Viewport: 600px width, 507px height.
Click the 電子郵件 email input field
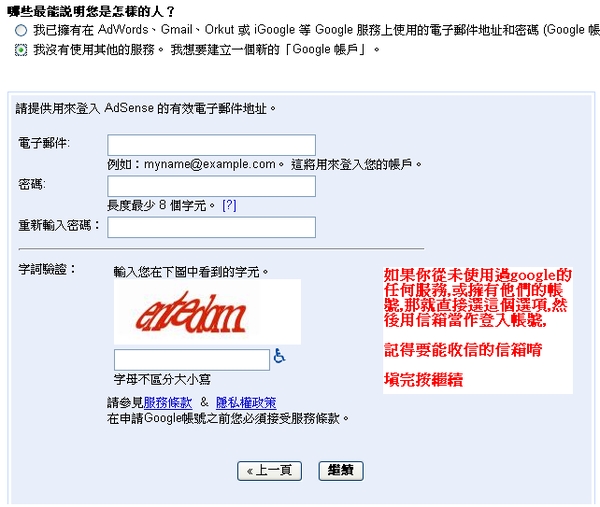point(212,145)
